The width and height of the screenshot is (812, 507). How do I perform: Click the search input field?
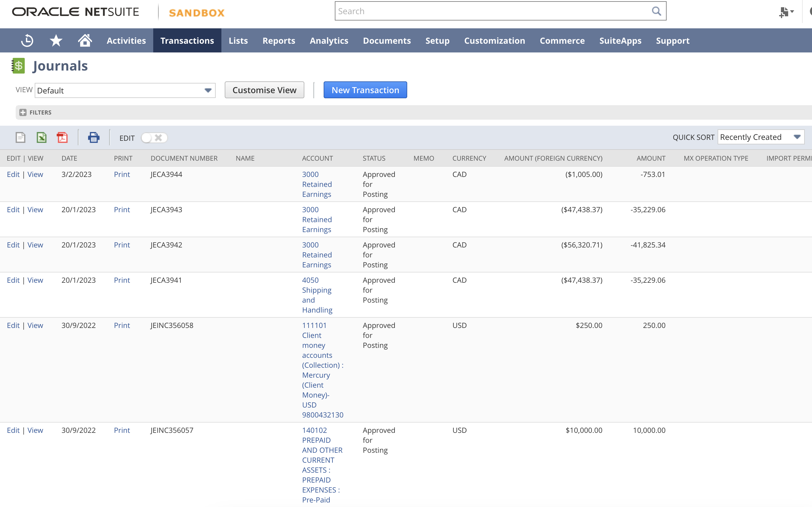tap(500, 11)
